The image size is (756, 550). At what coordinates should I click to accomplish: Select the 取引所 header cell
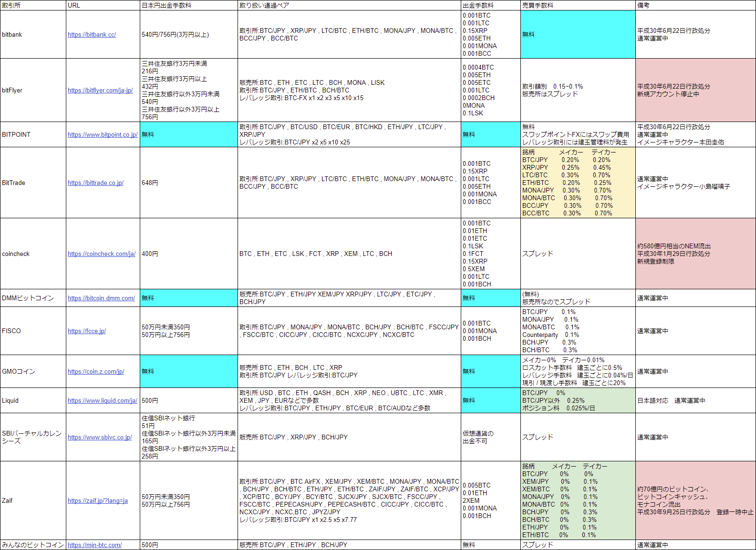(x=33, y=5)
